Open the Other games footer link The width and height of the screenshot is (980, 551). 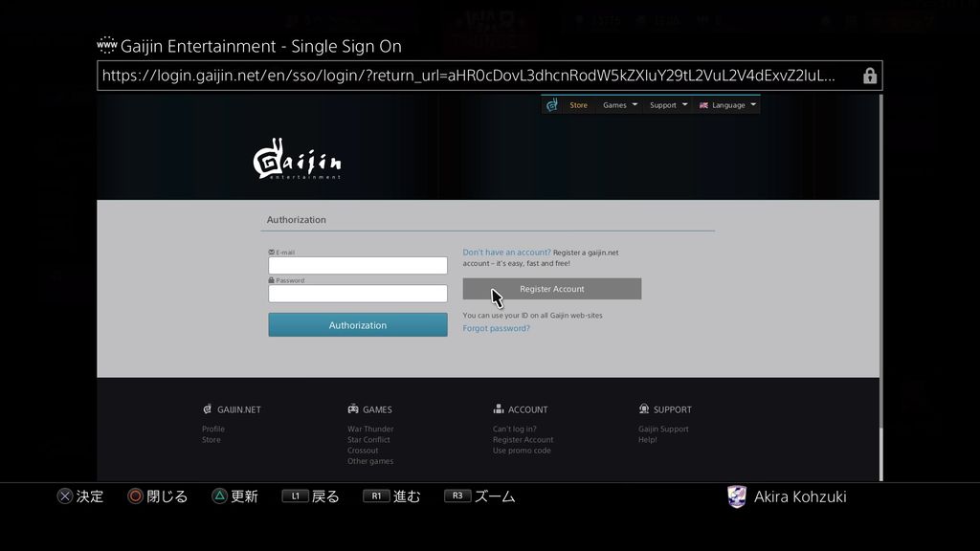click(x=370, y=461)
